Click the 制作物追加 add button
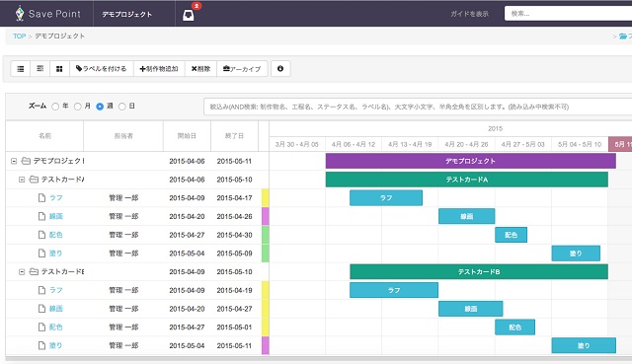This screenshot has width=632, height=364. pos(159,69)
